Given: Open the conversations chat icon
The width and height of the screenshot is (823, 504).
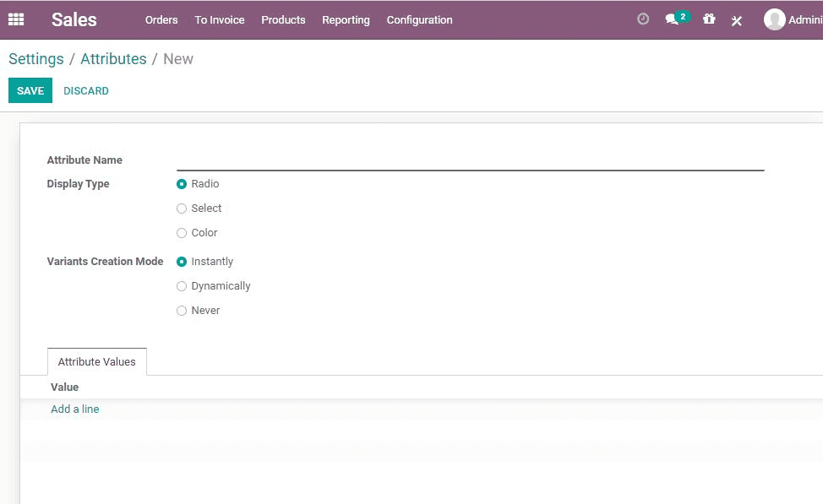Looking at the screenshot, I should coord(671,20).
